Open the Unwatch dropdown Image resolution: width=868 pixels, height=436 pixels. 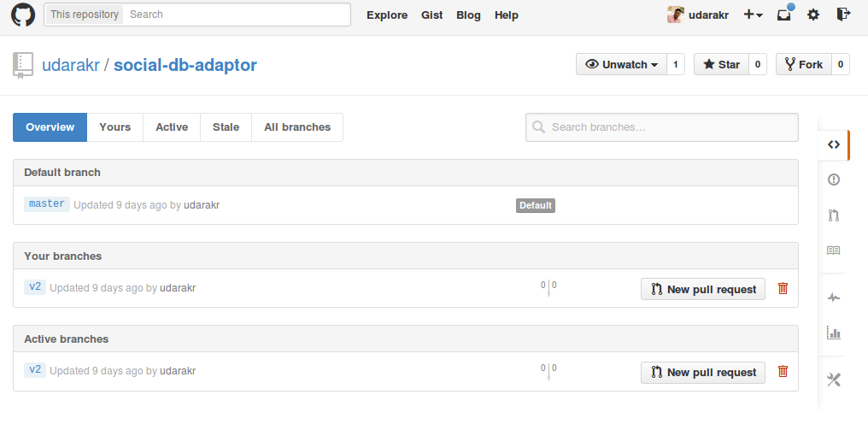coord(622,64)
